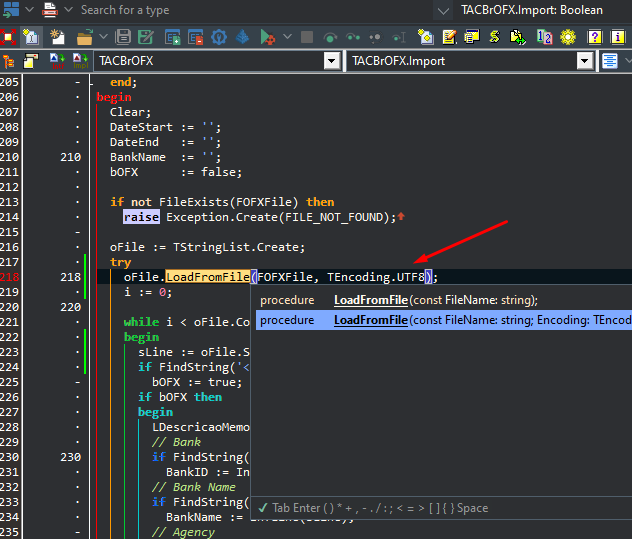The width and height of the screenshot is (632, 539).
Task: Jump to implementation with the 'Impl' icon
Action: (80, 61)
